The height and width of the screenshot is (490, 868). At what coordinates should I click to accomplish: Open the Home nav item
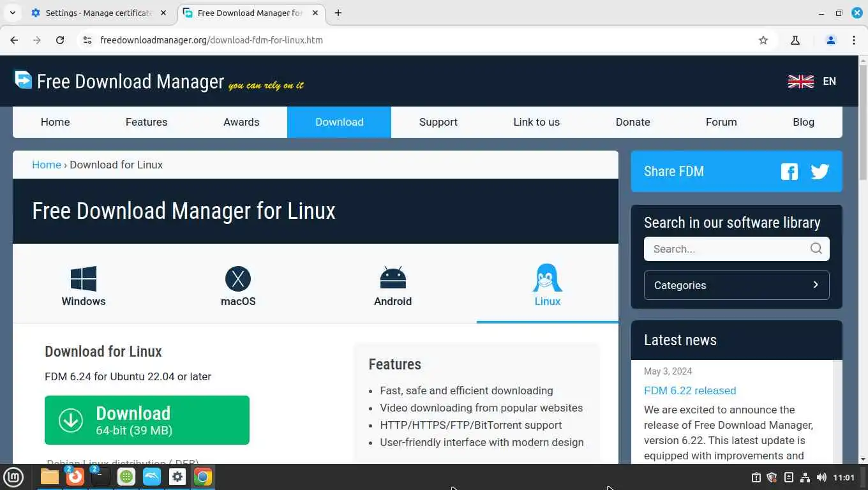pyautogui.click(x=56, y=122)
